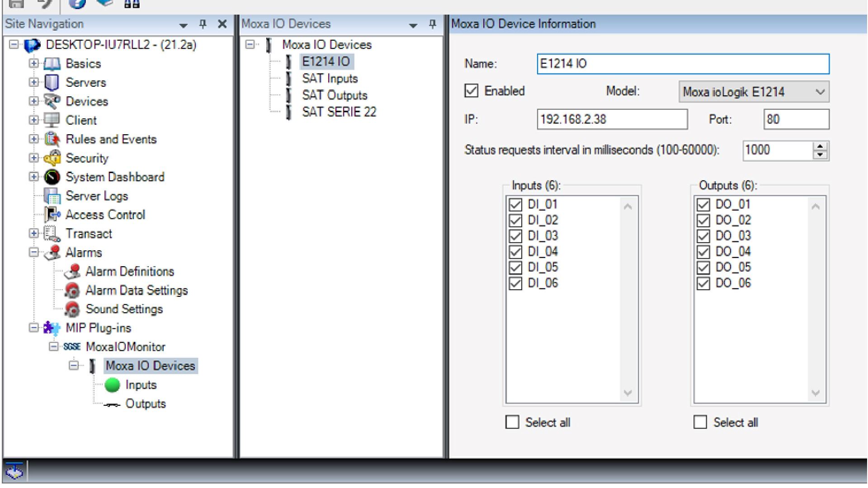Expand the Servers node

(x=34, y=82)
